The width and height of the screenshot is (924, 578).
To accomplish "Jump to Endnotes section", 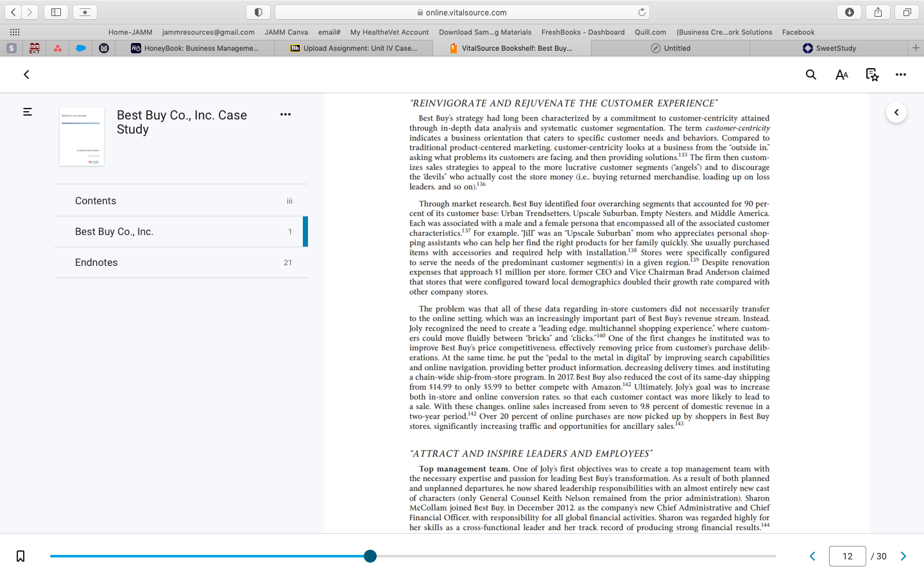I will (181, 263).
